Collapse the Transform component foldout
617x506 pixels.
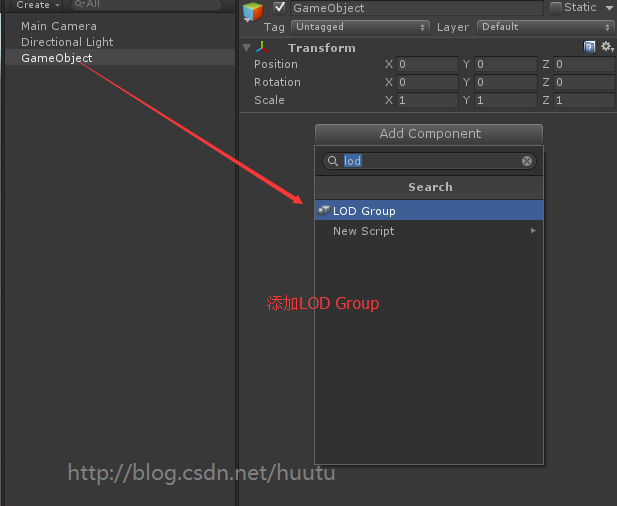coord(247,48)
